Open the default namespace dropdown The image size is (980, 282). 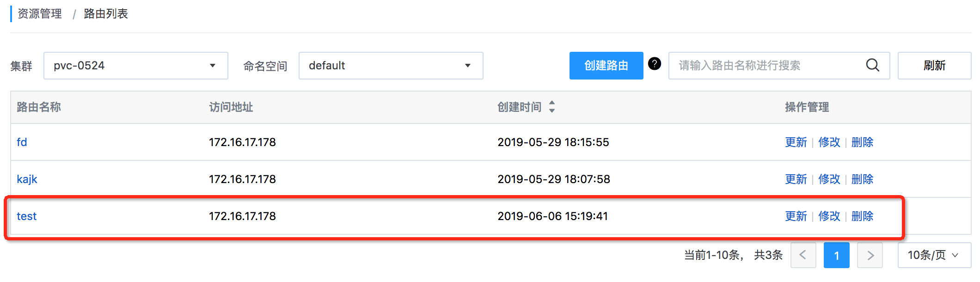[391, 66]
